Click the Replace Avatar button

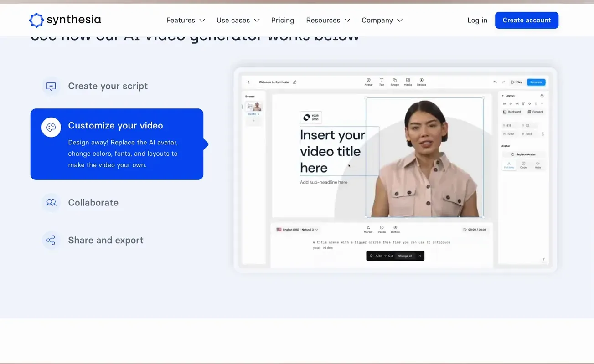tap(523, 154)
